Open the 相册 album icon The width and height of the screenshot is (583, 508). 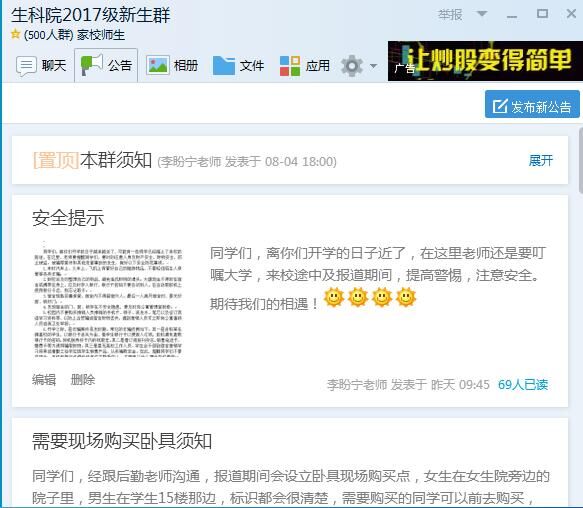(x=158, y=65)
